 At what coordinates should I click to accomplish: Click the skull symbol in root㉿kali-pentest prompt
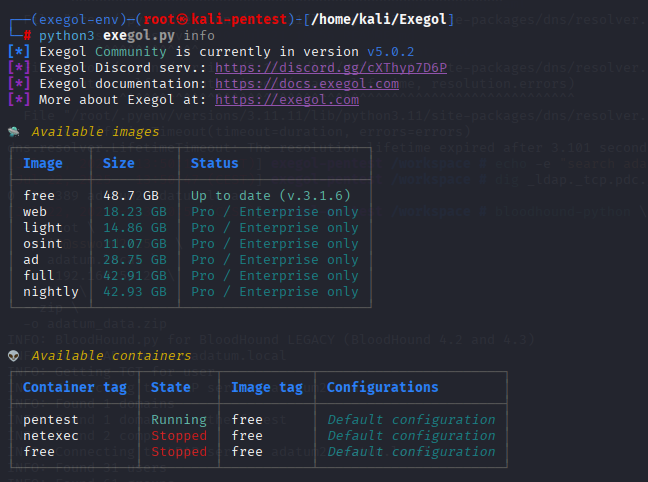pos(183,19)
